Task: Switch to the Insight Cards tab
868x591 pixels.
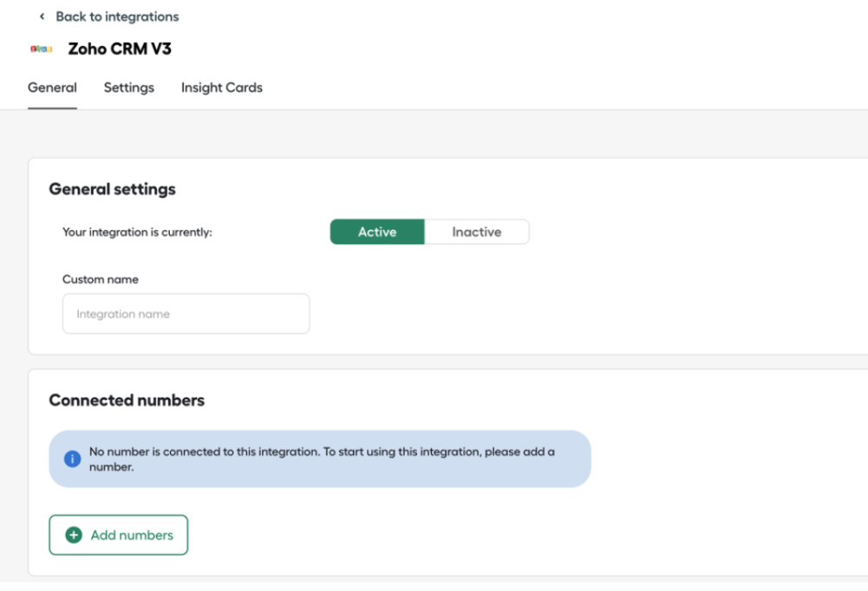Action: 222,88
